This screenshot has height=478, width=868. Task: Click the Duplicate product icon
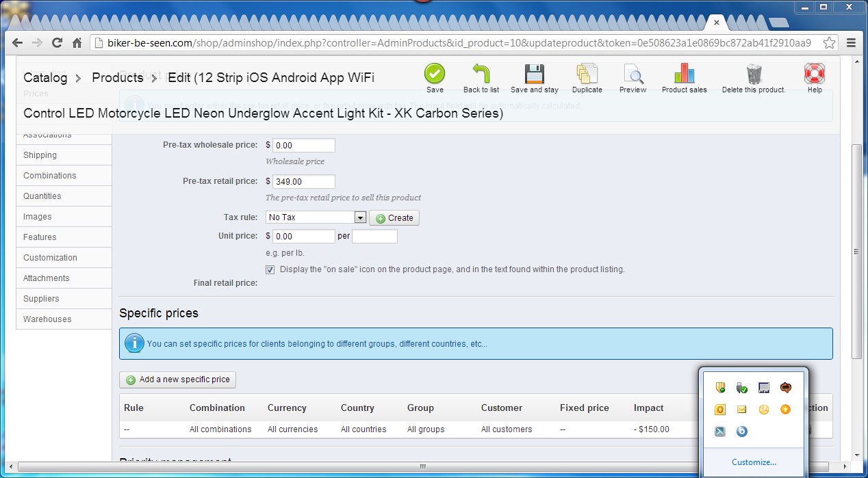[587, 73]
